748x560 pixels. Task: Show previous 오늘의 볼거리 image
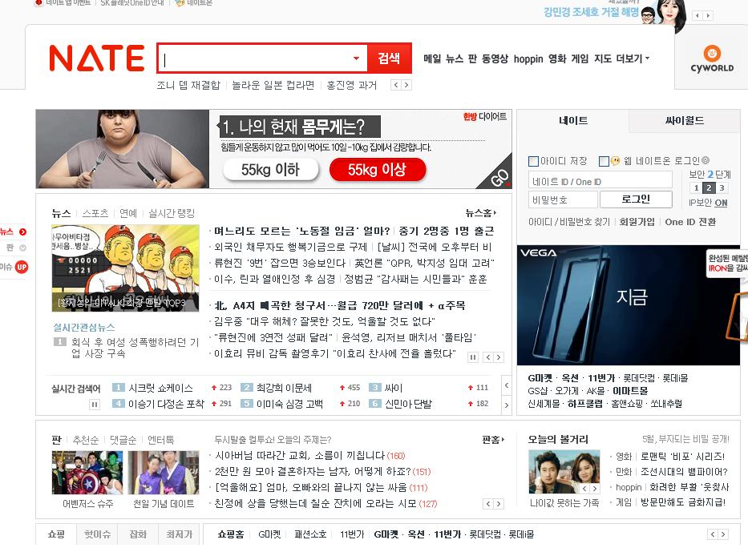[x=584, y=489]
